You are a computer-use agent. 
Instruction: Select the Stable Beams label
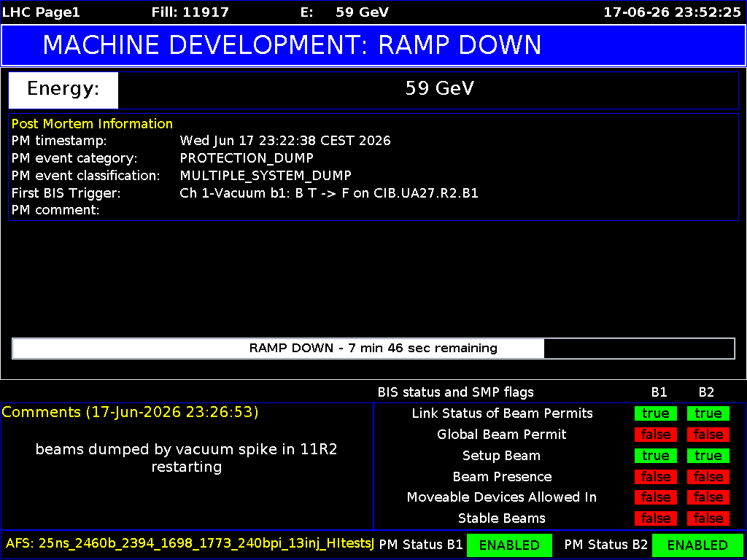pyautogui.click(x=502, y=518)
